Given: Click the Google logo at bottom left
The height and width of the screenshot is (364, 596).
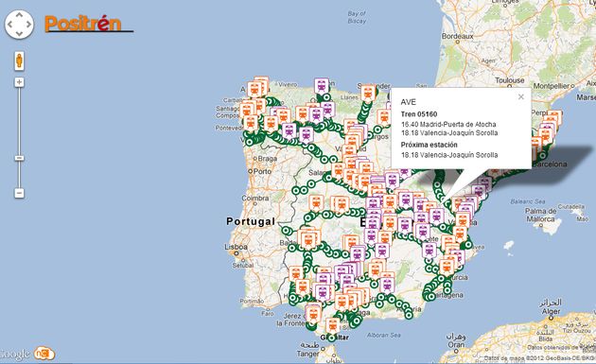Looking at the screenshot, I should [14, 355].
